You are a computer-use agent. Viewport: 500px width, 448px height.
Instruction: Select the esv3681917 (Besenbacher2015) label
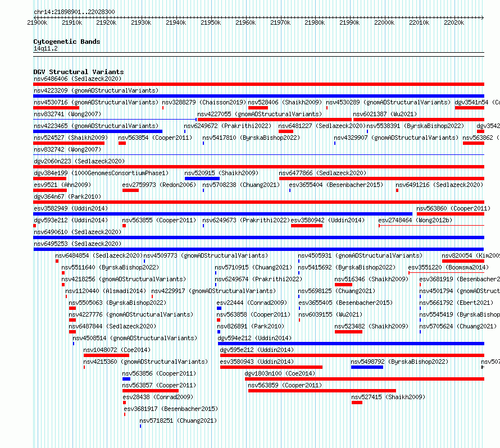pos(171,409)
